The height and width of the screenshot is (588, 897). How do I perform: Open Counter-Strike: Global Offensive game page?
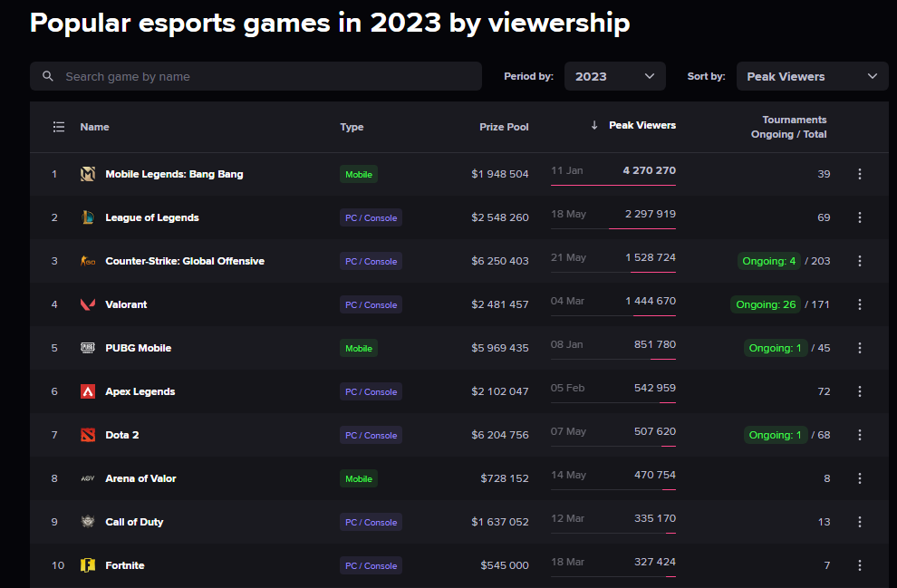point(185,261)
